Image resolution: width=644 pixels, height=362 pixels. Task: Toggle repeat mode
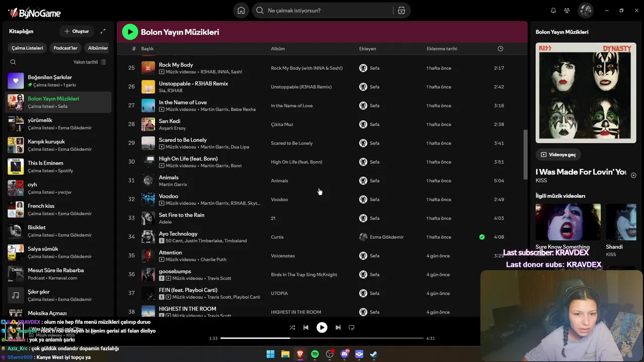pyautogui.click(x=352, y=327)
